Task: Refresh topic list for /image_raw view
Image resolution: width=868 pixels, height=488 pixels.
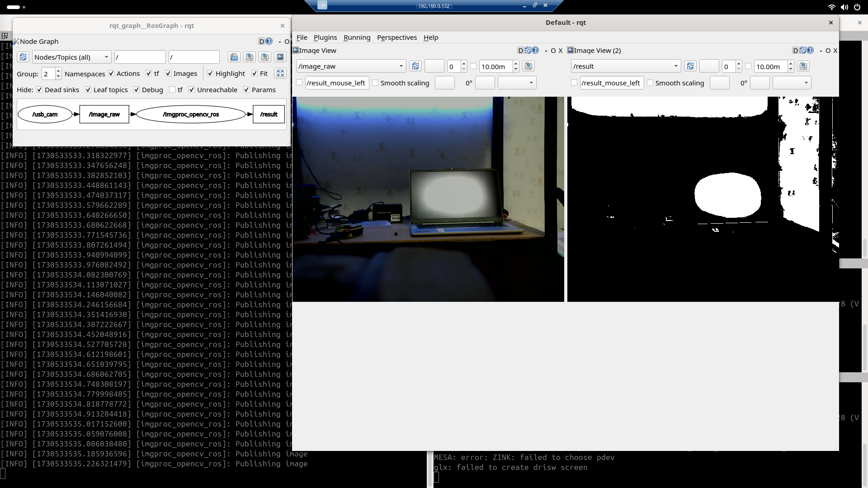Action: point(415,66)
